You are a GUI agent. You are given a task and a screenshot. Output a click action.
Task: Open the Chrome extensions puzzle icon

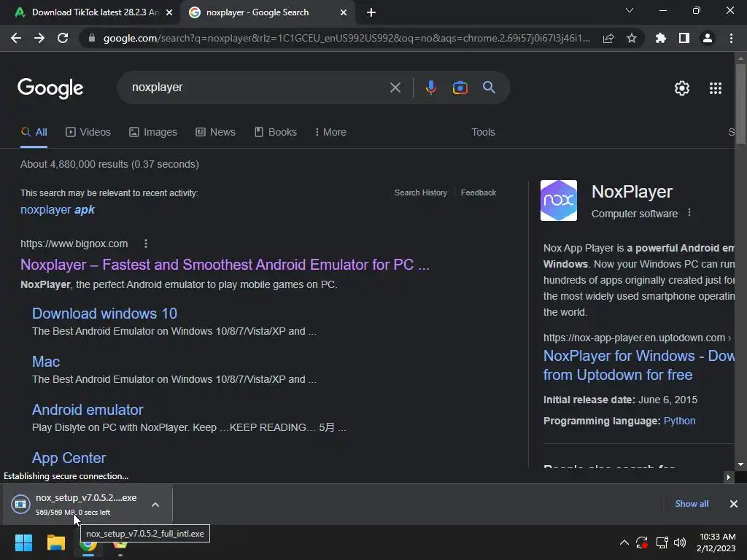click(x=661, y=38)
